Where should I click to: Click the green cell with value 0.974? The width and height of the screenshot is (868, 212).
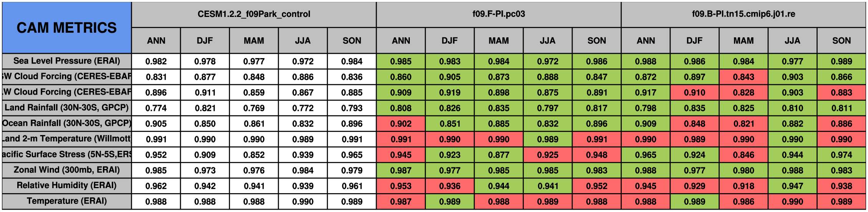[x=841, y=155]
